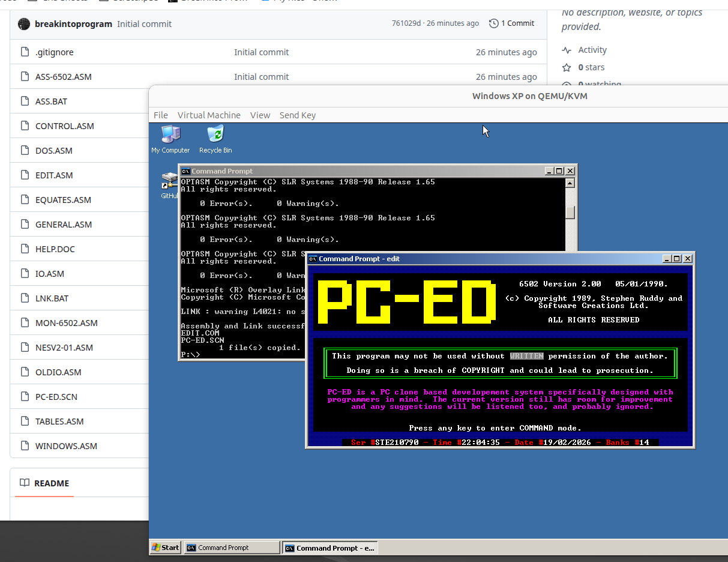Click the Activity pulse icon

[x=567, y=50]
